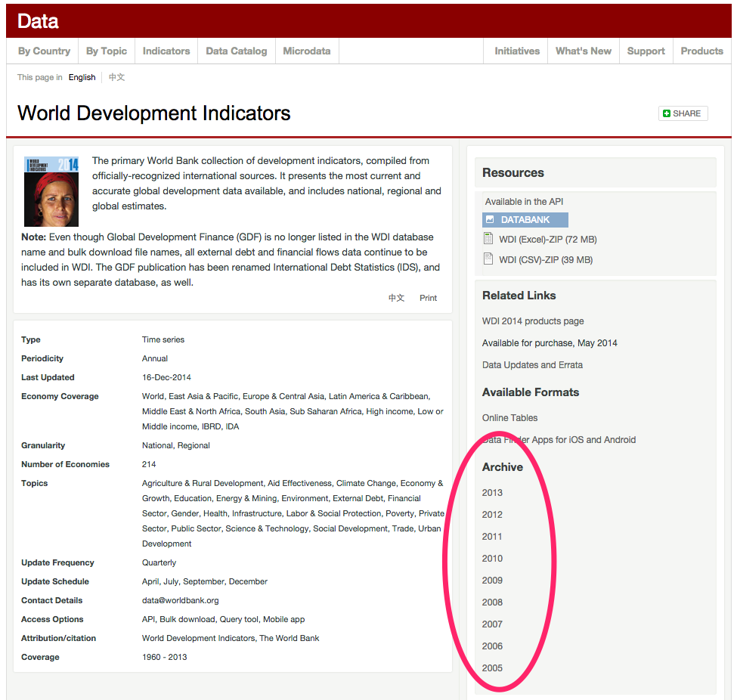Switch to the Indicators tab
The image size is (737, 700).
[x=166, y=51]
